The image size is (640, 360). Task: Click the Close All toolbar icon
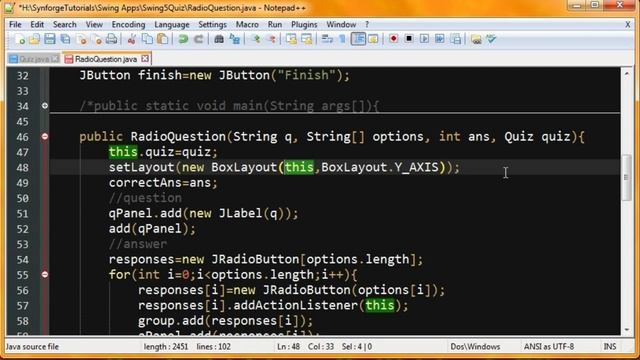click(97, 39)
